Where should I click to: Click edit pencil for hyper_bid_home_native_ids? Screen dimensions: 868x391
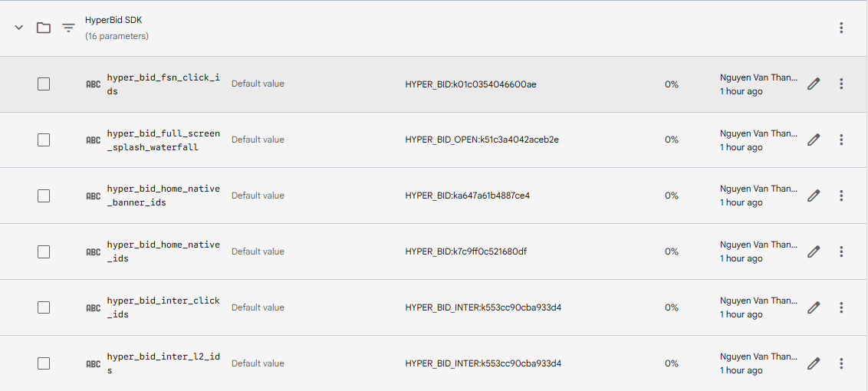pos(814,251)
